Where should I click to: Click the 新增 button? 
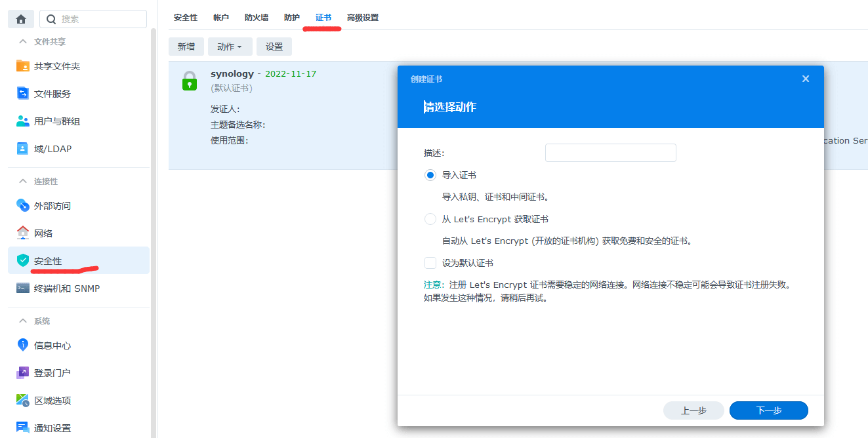click(186, 47)
